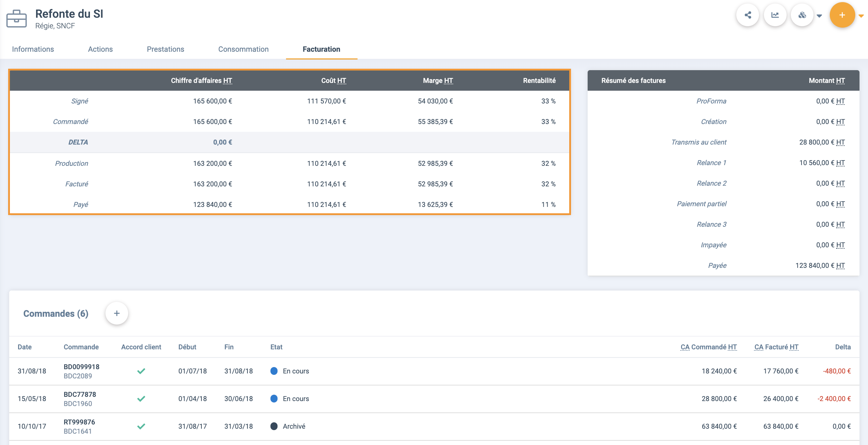Select the Facturation tab
The width and height of the screenshot is (868, 445).
pyautogui.click(x=321, y=49)
